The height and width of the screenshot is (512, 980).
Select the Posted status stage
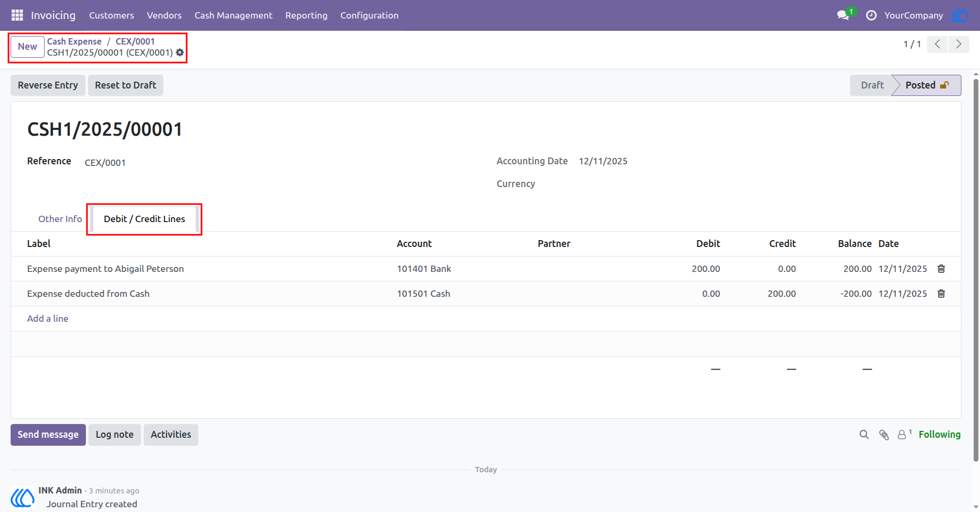point(927,85)
